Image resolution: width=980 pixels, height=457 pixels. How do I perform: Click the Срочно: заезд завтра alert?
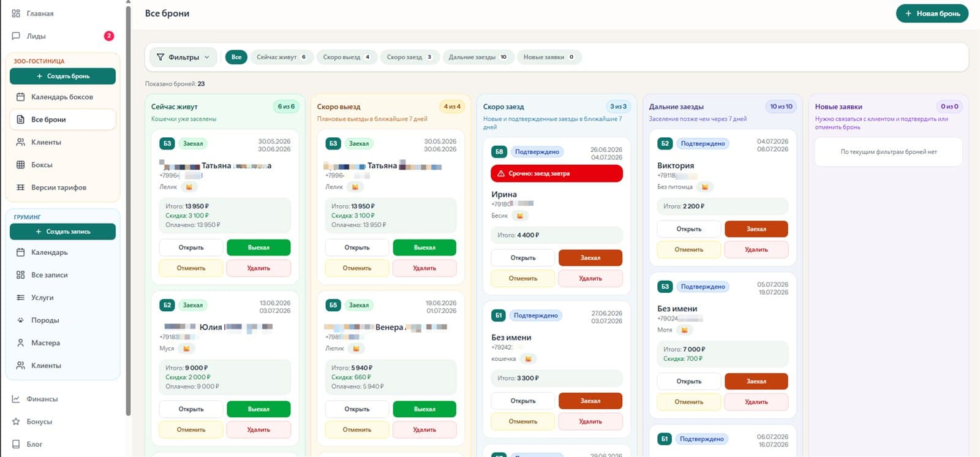click(557, 173)
